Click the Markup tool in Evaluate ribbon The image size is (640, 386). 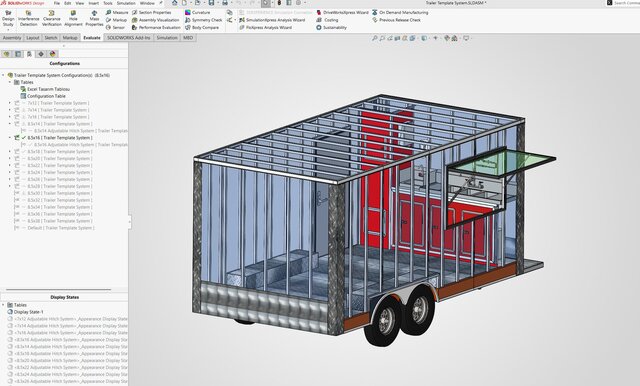(116, 20)
